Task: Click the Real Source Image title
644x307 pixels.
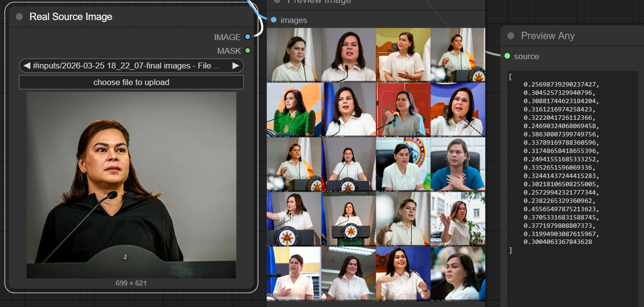Action: (x=71, y=17)
